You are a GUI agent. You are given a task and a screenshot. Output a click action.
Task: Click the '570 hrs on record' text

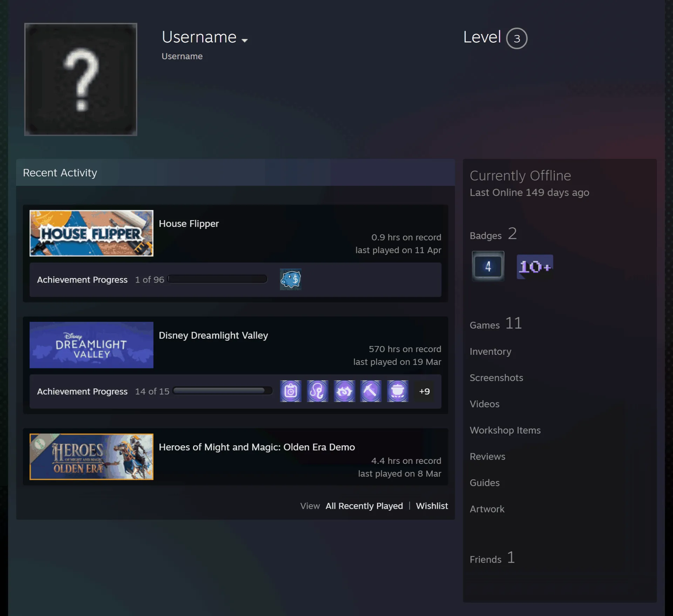point(405,349)
